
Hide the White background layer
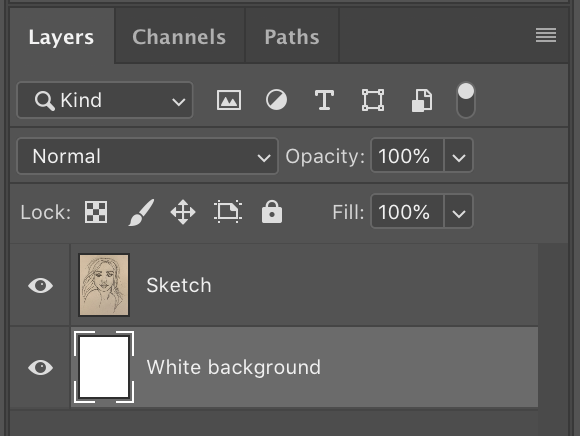point(41,368)
